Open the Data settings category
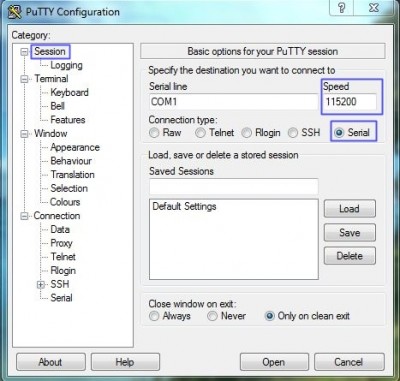The width and height of the screenshot is (400, 381). pos(60,229)
